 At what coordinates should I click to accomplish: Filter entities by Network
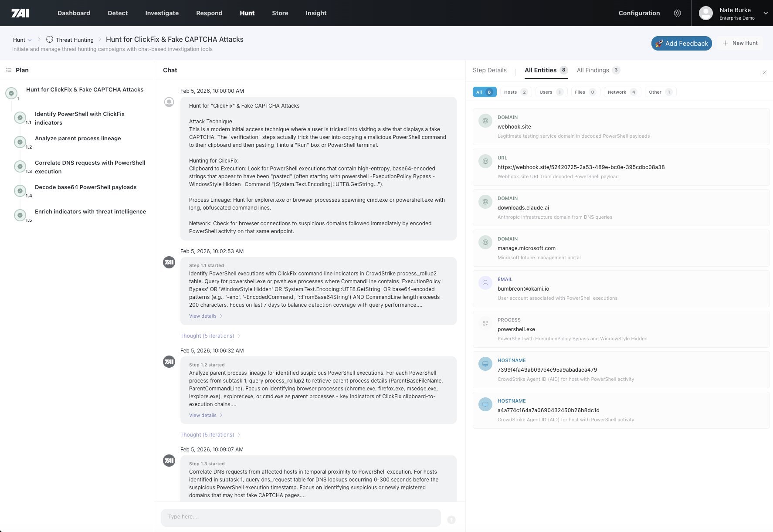coord(622,92)
